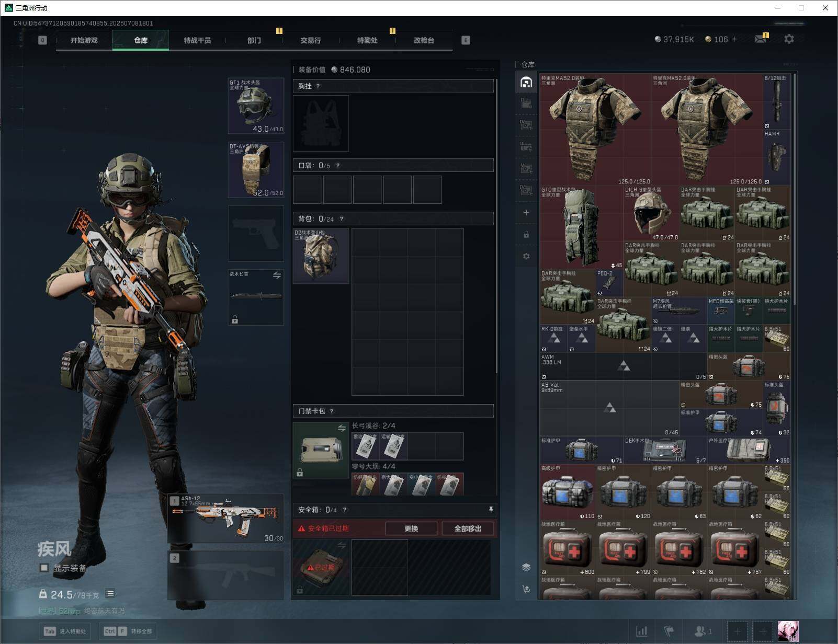Switch to the 特战干员 tab
This screenshot has height=644, width=838.
point(197,40)
